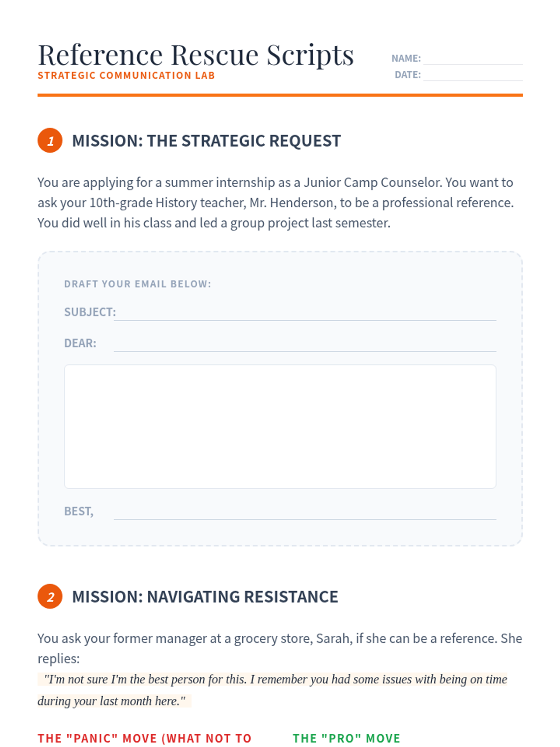Click Sarah's highlighted italic reply quote
The image size is (560, 747).
point(275,680)
